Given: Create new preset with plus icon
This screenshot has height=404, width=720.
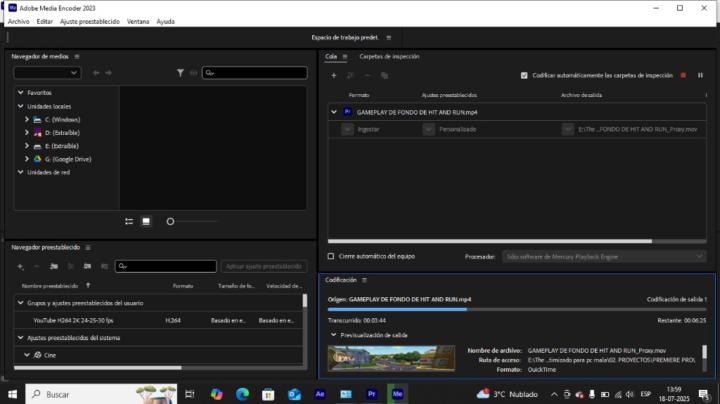Looking at the screenshot, I should (20, 266).
